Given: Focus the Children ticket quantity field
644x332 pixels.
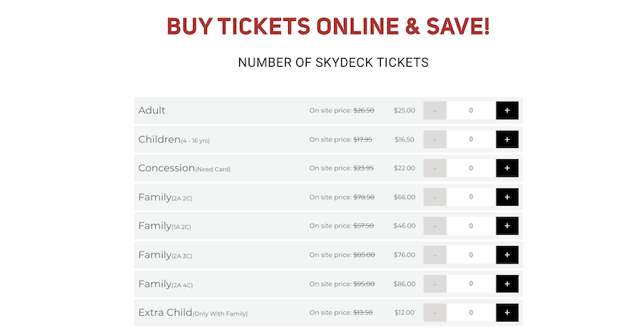Looking at the screenshot, I should pos(471,139).
